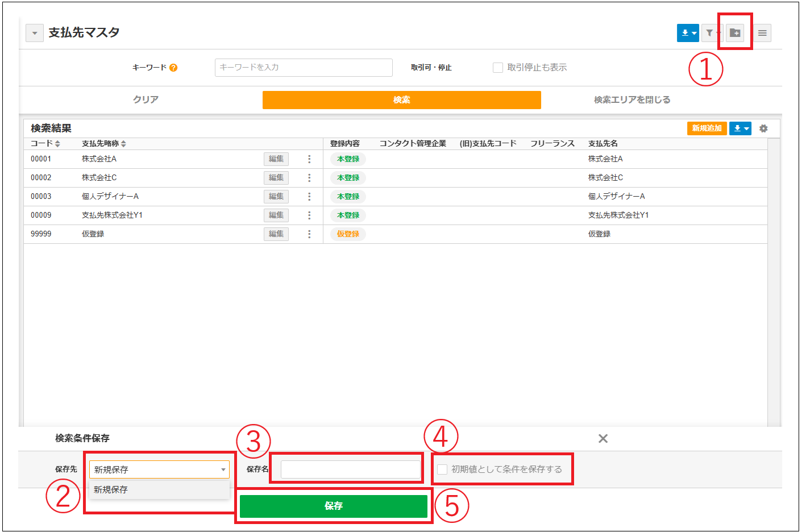This screenshot has height=532, width=802.
Task: Click the save search condition folder icon
Action: [735, 33]
